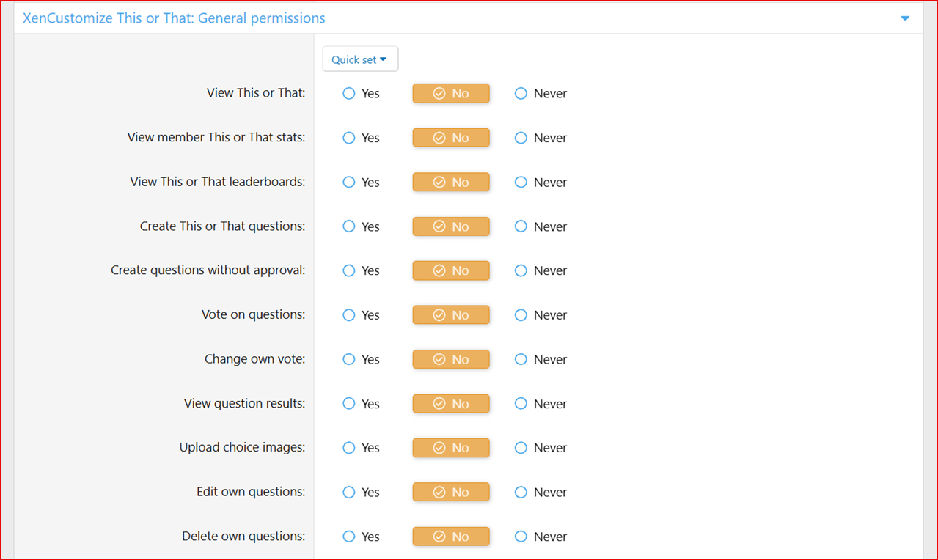Select Yes for Create questions without approval

pos(361,270)
